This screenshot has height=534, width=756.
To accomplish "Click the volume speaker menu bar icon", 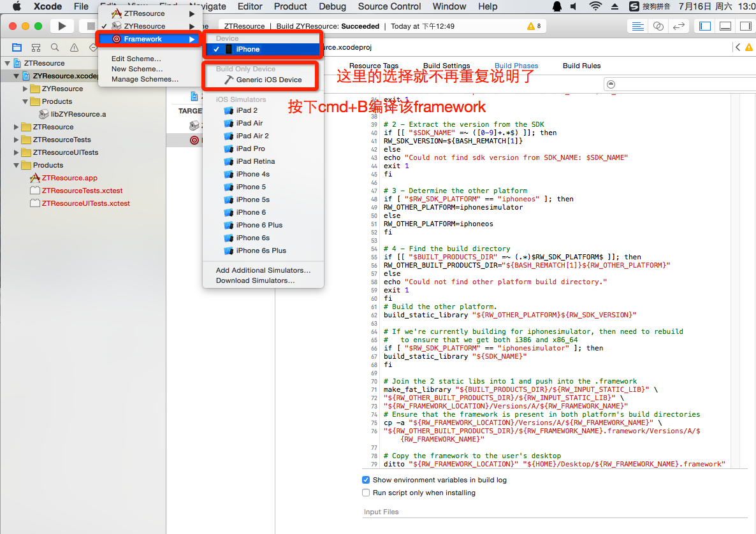I will [x=574, y=6].
